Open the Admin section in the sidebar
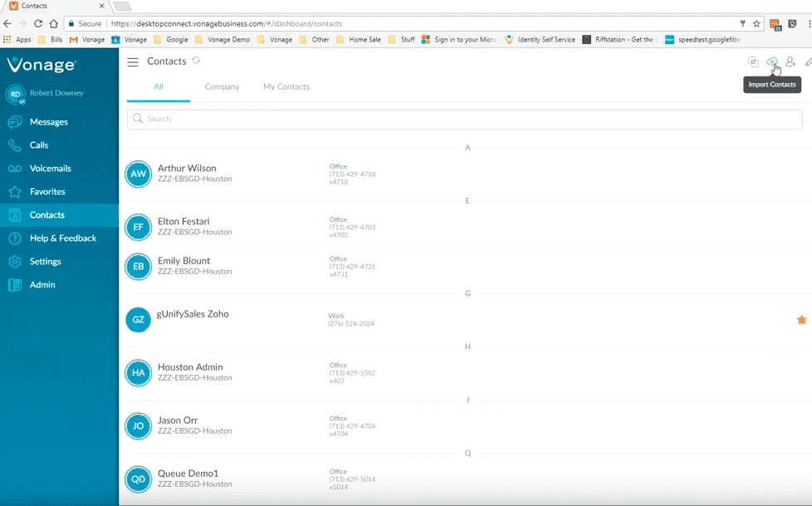Image resolution: width=812 pixels, height=506 pixels. 42,285
